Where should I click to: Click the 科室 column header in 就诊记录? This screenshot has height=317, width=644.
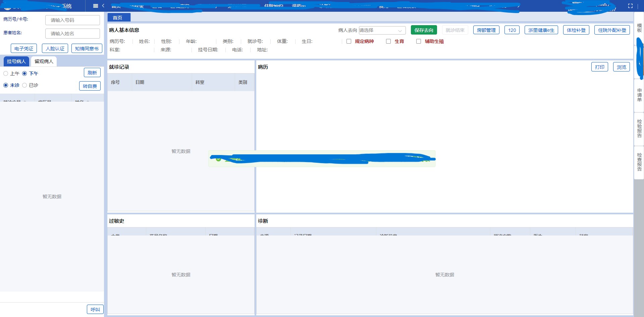point(213,82)
